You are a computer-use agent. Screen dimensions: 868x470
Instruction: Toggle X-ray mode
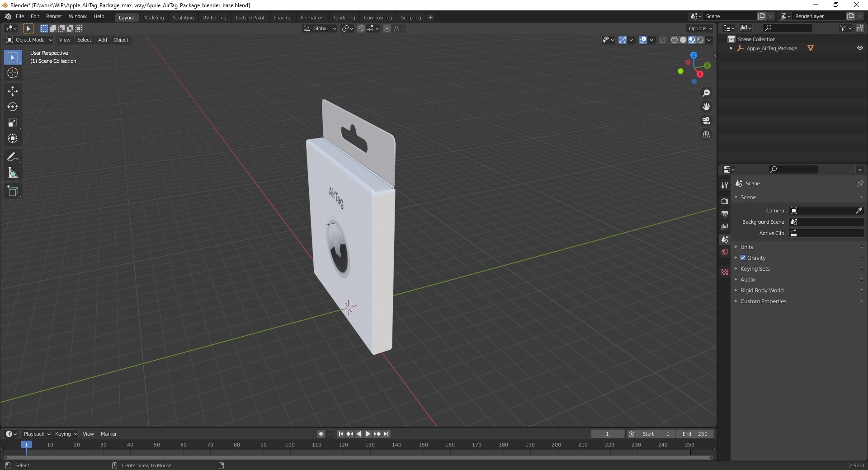(663, 40)
